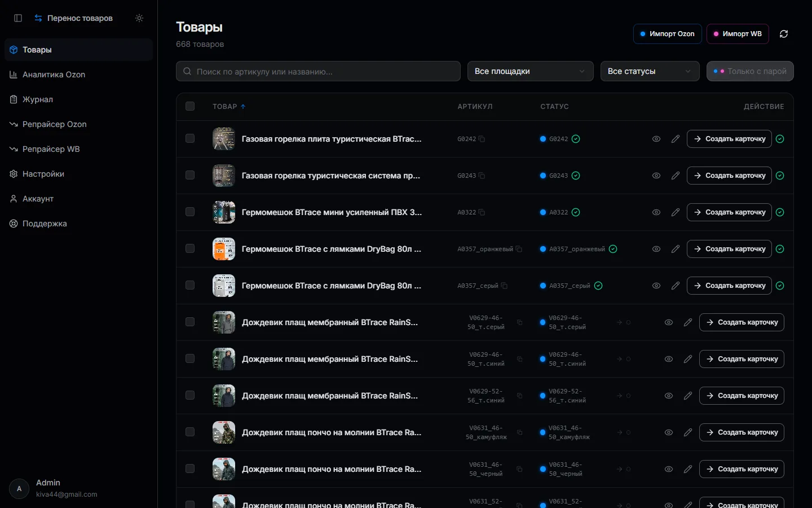Open Настройки in sidebar

[79, 174]
